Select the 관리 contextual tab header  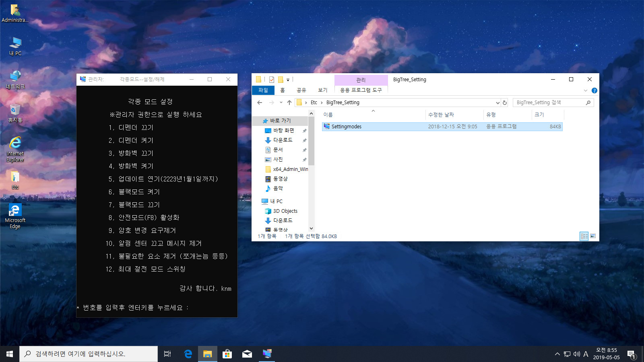[361, 80]
